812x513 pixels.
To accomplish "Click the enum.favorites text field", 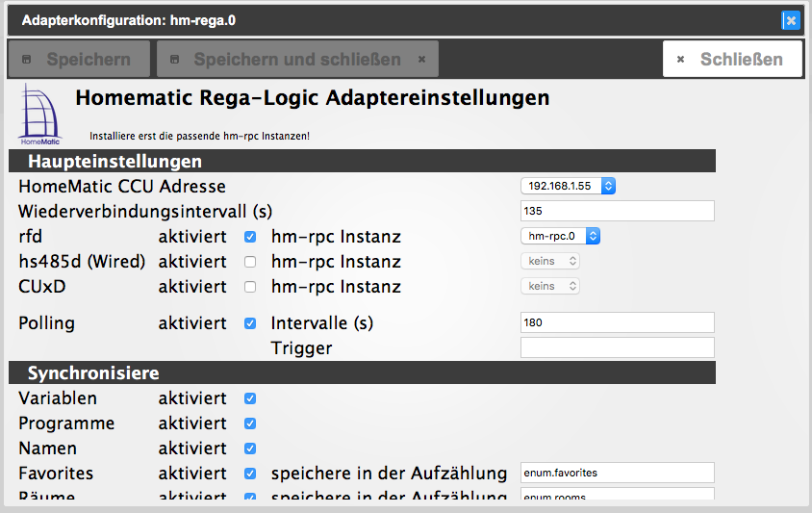I will click(x=617, y=473).
